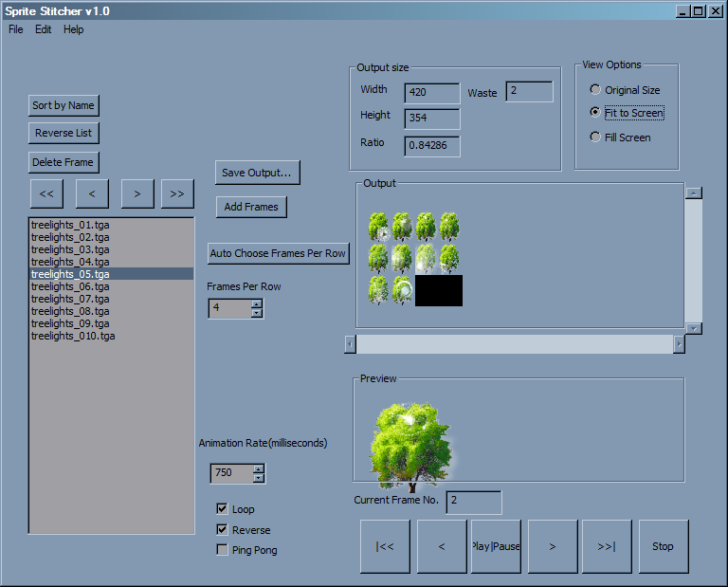Jump to last frame with >>| button
728x587 pixels.
point(607,546)
